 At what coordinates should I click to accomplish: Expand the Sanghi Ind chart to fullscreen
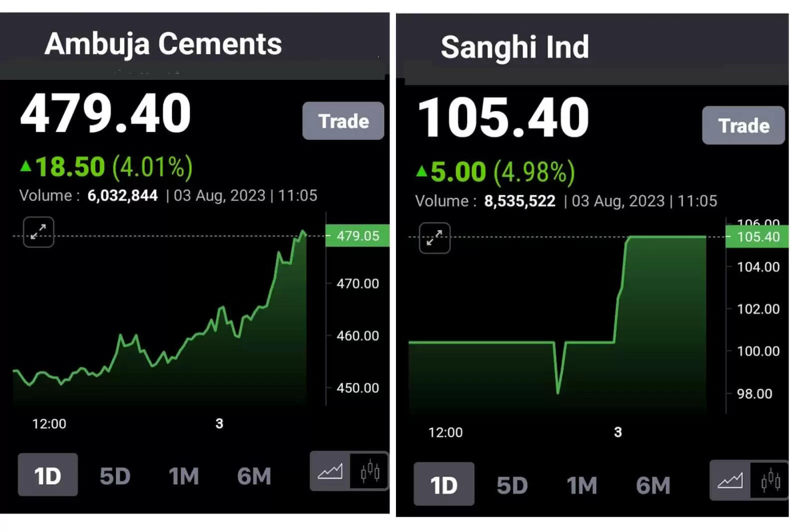tap(434, 238)
